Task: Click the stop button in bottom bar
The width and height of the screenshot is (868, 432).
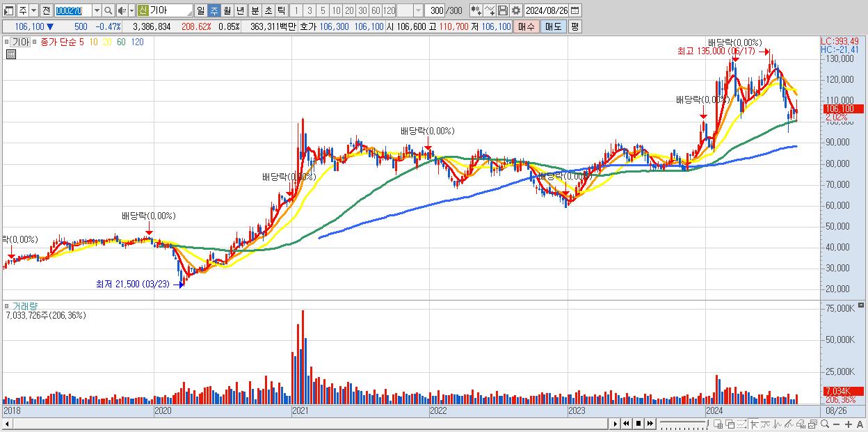Action: coord(638,424)
